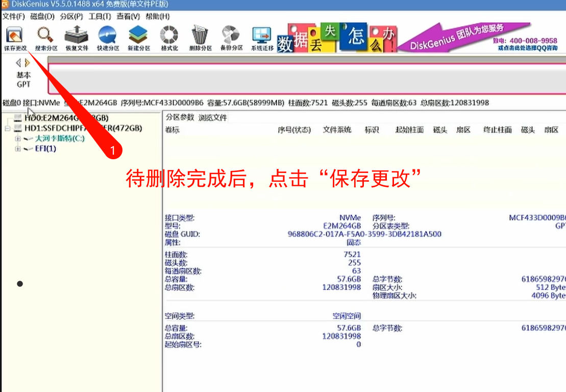
Task: Open Backup Partition (备份分区) tool
Action: 231,38
